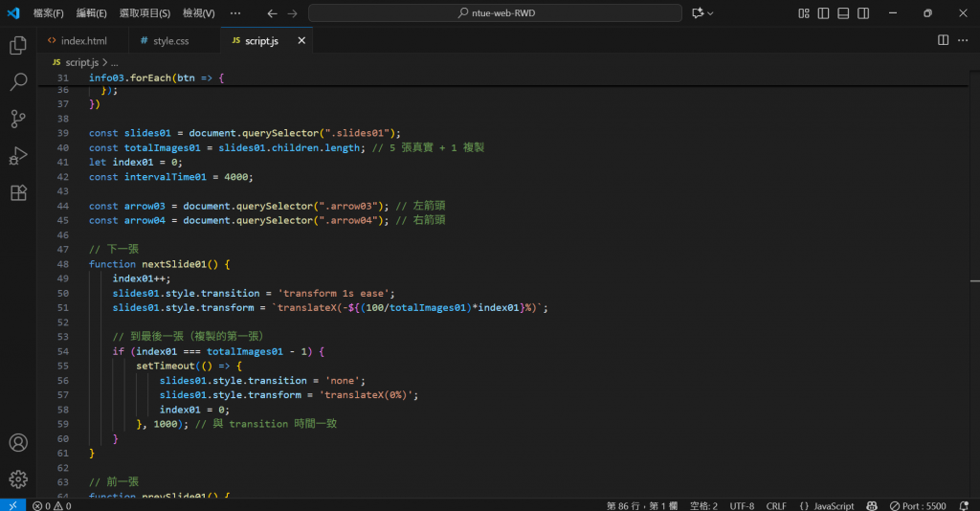Toggle primary sidebar visibility

(824, 13)
